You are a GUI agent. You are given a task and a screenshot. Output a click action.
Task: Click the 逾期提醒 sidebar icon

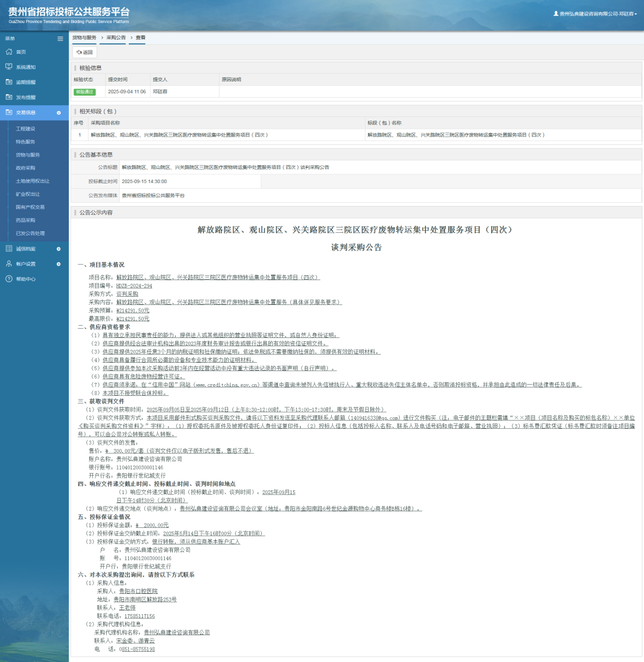(9, 82)
